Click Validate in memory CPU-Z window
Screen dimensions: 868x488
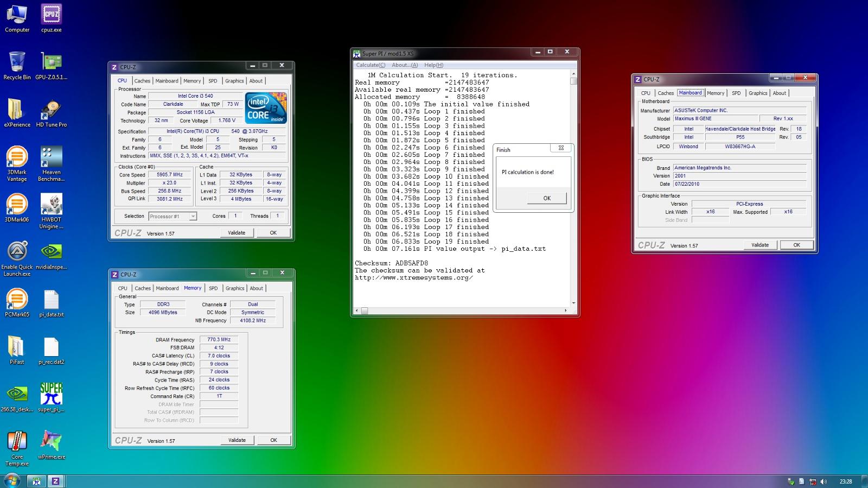coord(237,440)
